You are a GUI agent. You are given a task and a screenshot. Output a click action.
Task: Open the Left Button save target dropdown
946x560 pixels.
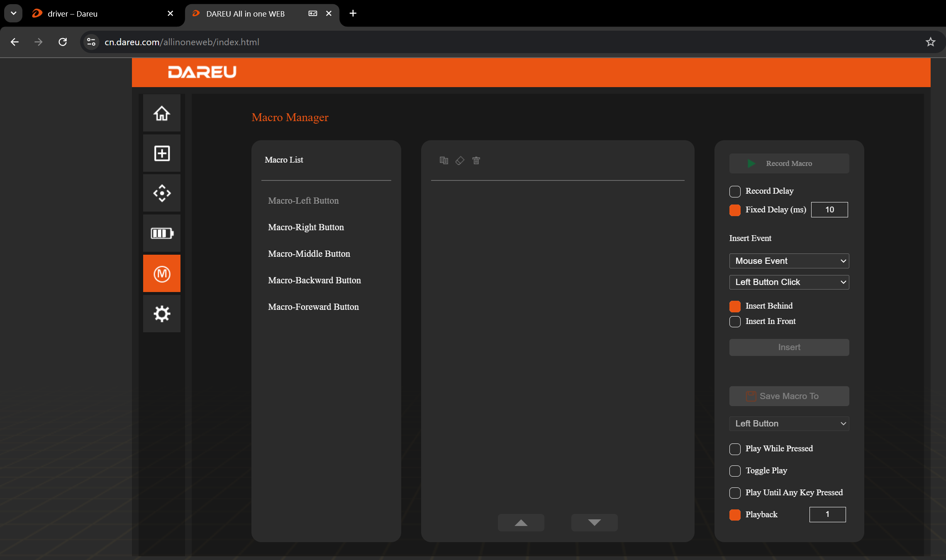click(x=789, y=424)
